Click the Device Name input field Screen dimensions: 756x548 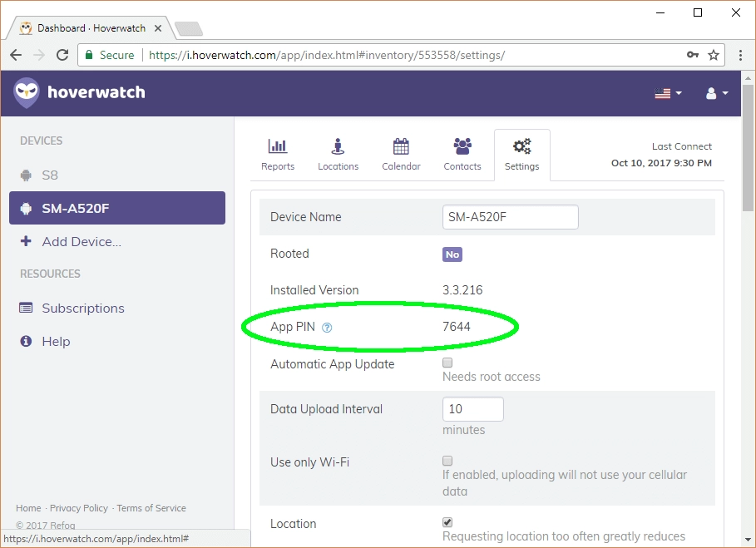click(510, 217)
